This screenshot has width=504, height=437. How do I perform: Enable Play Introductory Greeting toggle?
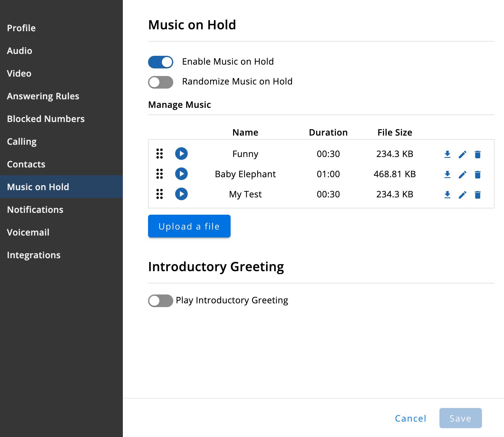[x=161, y=301]
